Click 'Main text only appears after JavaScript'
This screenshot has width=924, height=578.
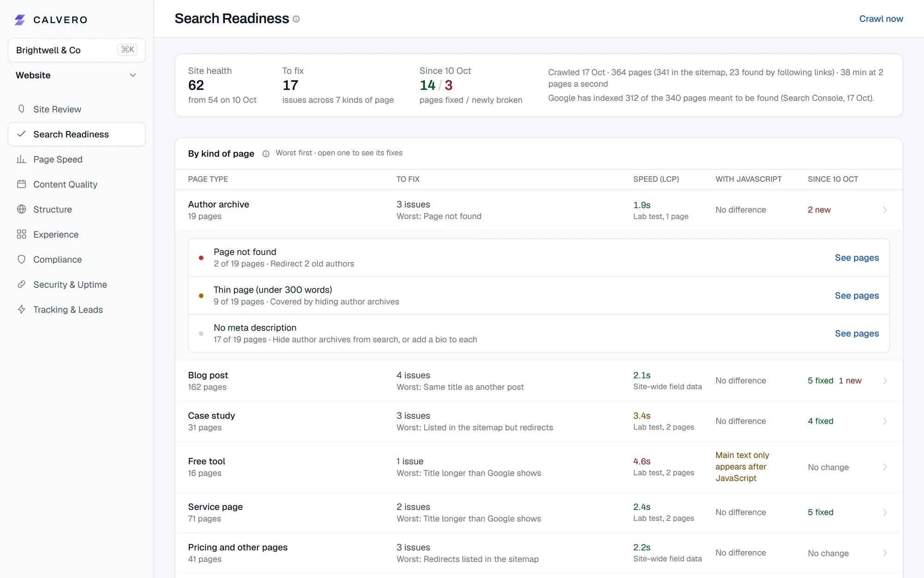coord(742,467)
